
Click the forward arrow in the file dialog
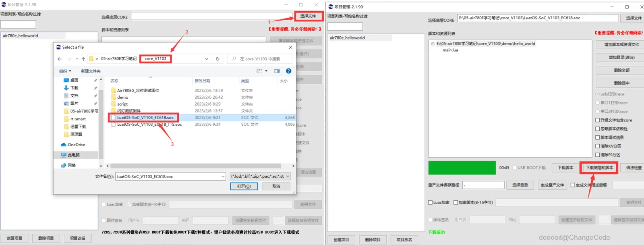pyautogui.click(x=69, y=59)
